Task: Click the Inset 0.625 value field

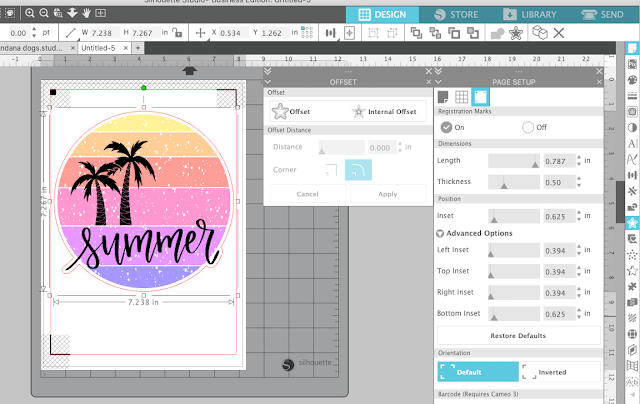Action: 559,216
